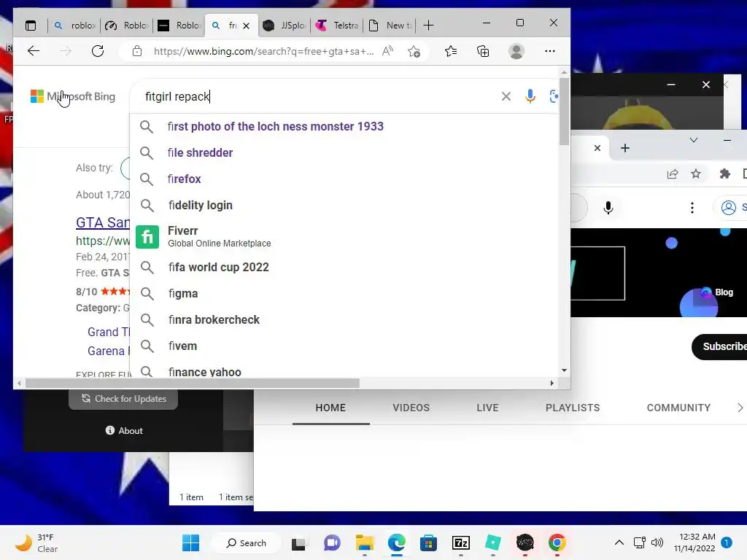Choose suggestion fifa world cup 2022
Image resolution: width=747 pixels, height=560 pixels.
(x=344, y=268)
